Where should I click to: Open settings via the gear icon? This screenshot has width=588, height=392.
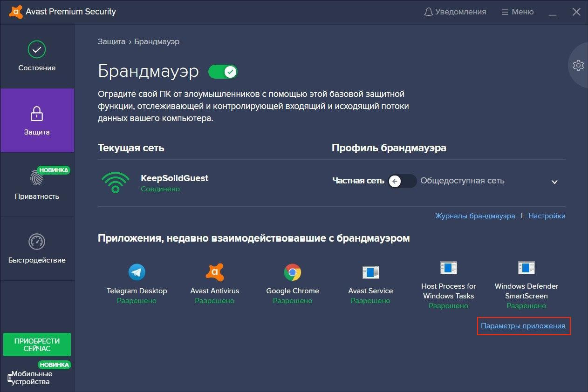pyautogui.click(x=578, y=65)
